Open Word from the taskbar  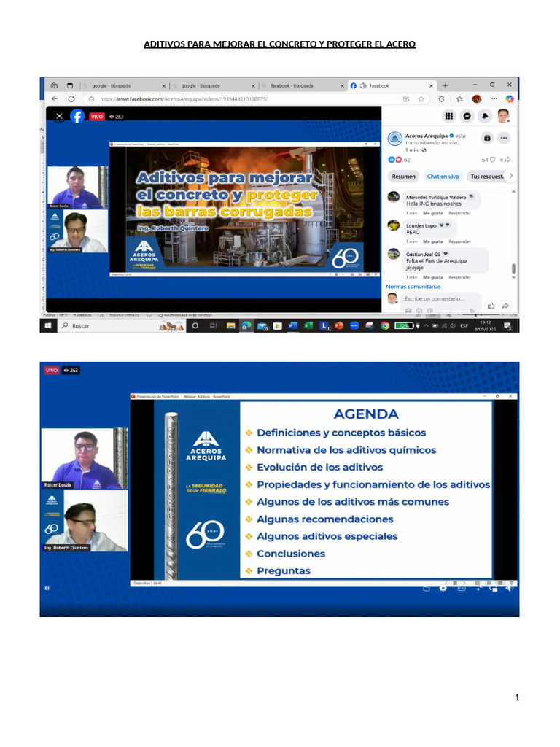293,326
